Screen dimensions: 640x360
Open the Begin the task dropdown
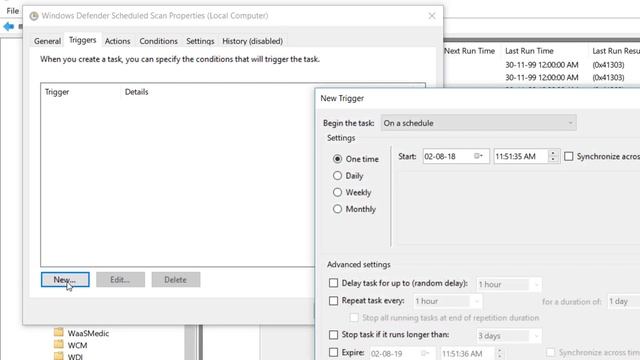(x=478, y=123)
